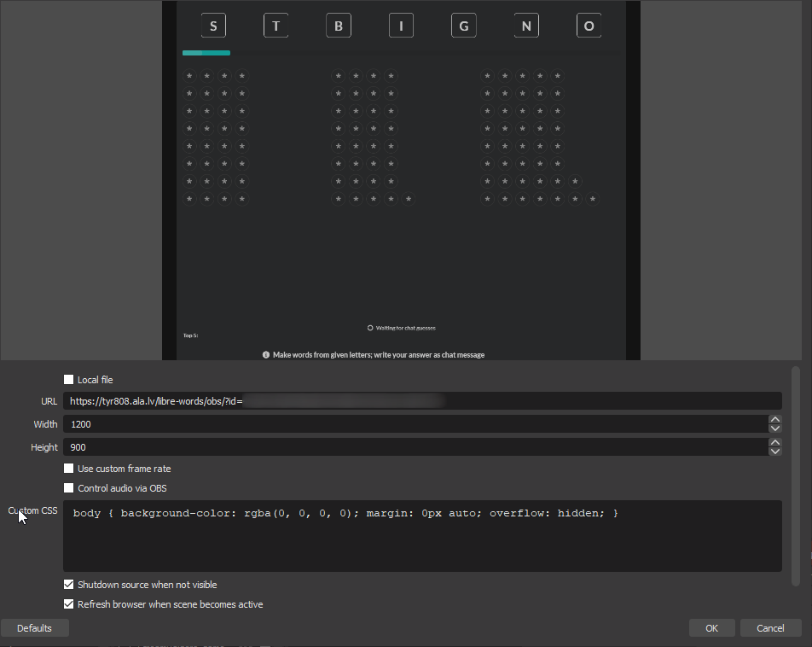Screen dimensions: 812x647
Task: Increase Height with the up arrow
Action: click(x=774, y=442)
